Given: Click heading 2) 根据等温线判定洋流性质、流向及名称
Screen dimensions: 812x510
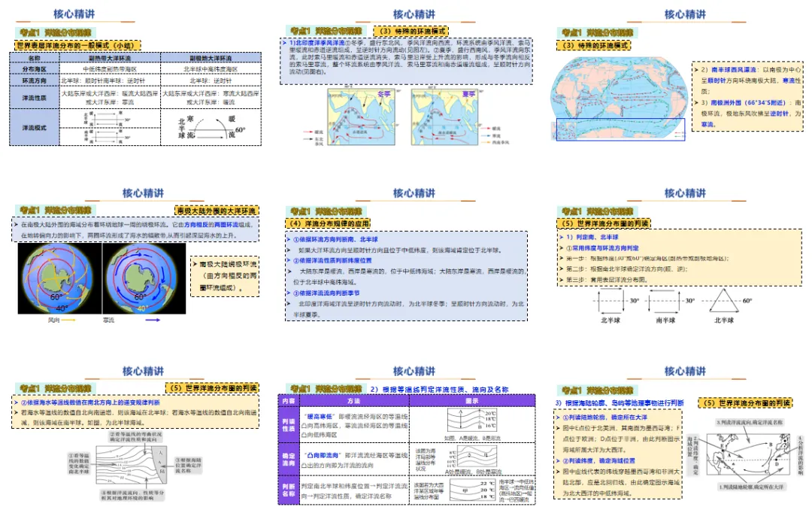Looking at the screenshot, I should pos(439,389).
